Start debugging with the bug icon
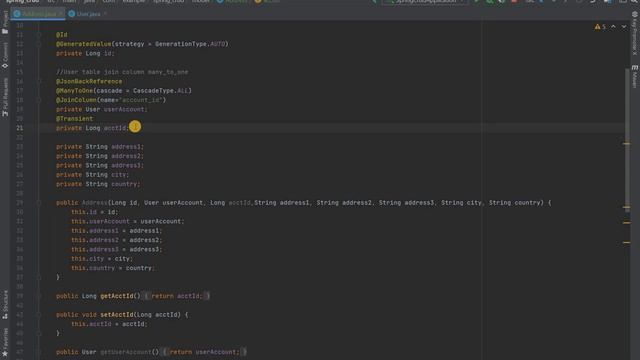The image size is (640, 360). pyautogui.click(x=489, y=2)
